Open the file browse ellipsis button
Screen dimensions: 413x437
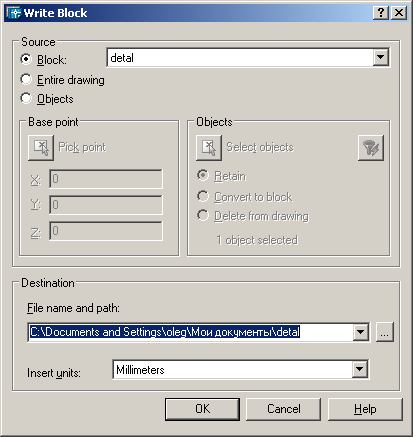[385, 332]
